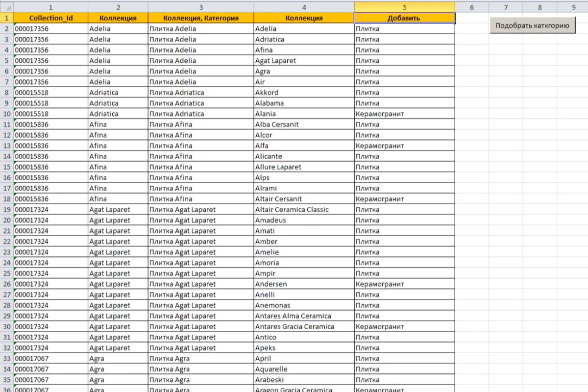Select column header 1

[x=51, y=7]
